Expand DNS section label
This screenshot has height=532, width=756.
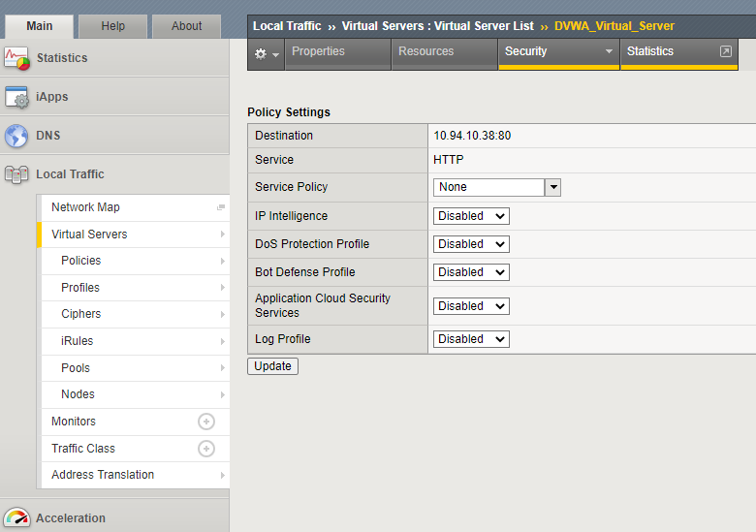click(48, 136)
